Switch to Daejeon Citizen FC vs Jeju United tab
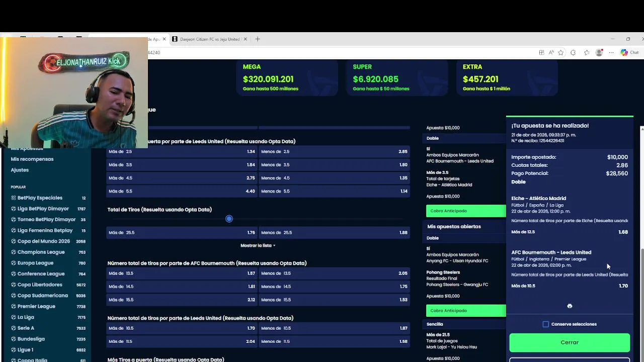Image resolution: width=644 pixels, height=362 pixels. tap(209, 39)
